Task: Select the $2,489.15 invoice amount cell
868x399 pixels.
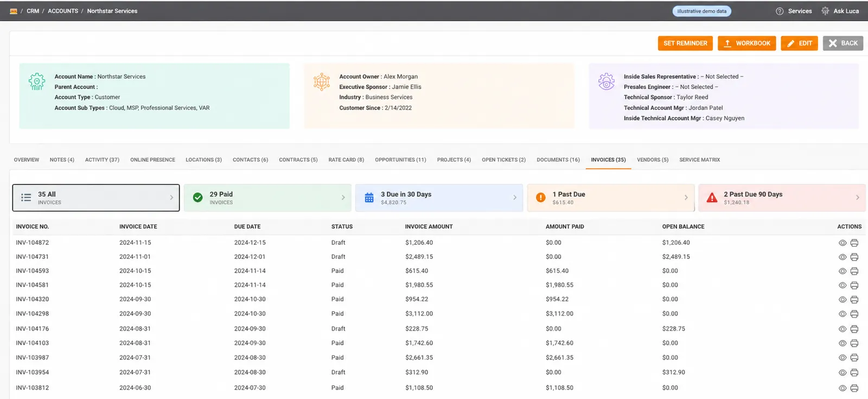Action: coord(419,257)
